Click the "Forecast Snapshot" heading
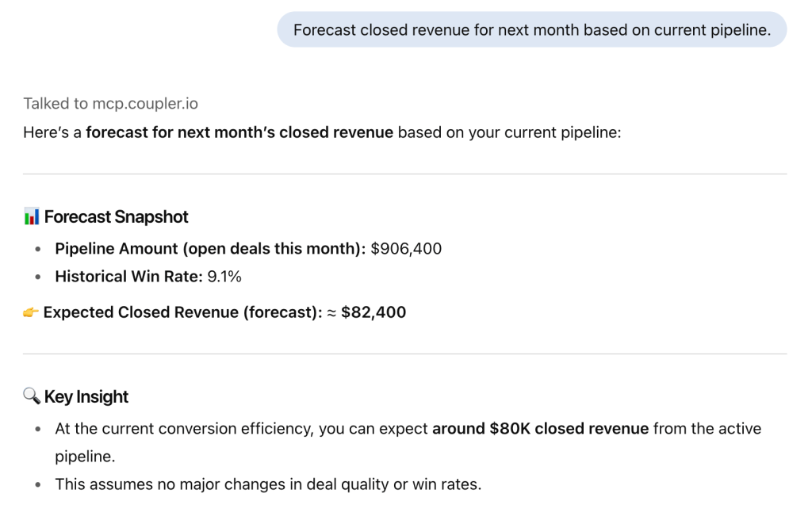 tap(117, 216)
